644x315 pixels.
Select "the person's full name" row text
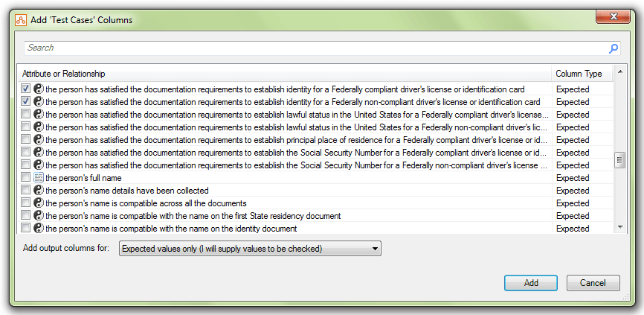(84, 178)
